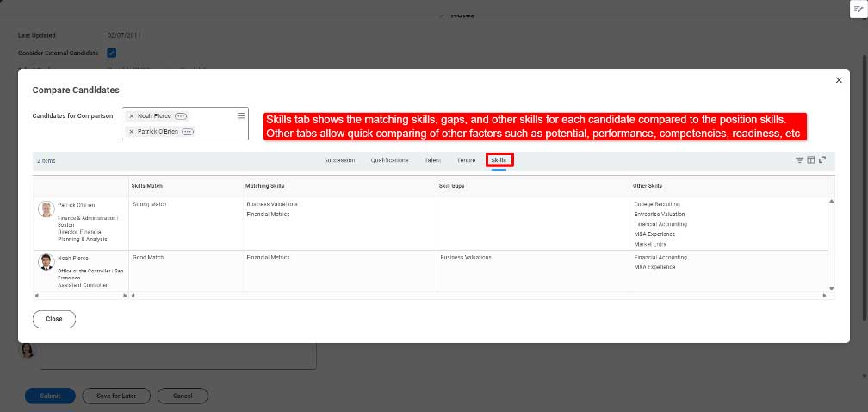Image resolution: width=868 pixels, height=412 pixels.
Task: Open the candidates prompt list icon
Action: tap(241, 115)
